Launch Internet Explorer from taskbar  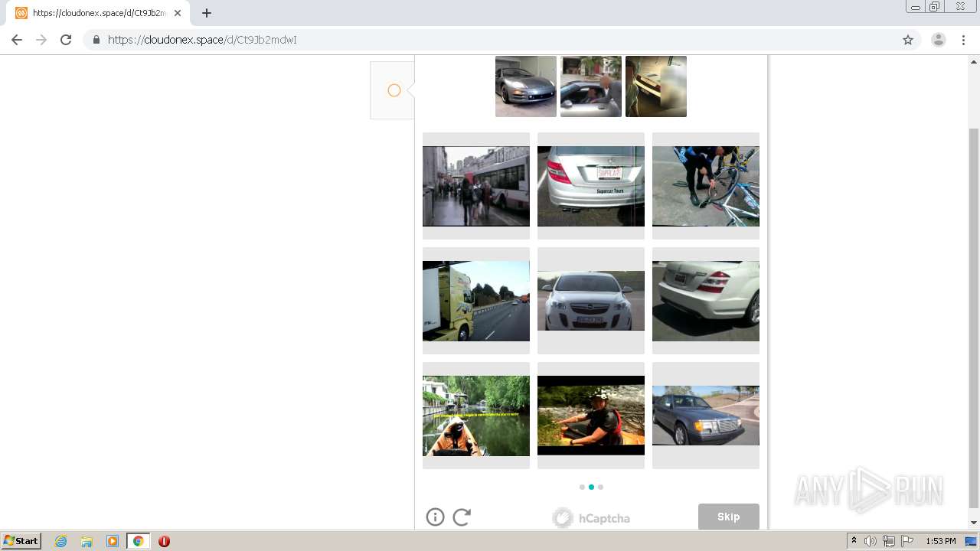61,541
